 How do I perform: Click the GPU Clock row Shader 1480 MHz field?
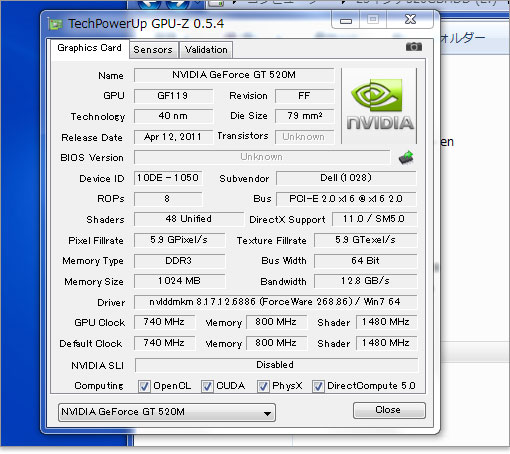point(386,322)
